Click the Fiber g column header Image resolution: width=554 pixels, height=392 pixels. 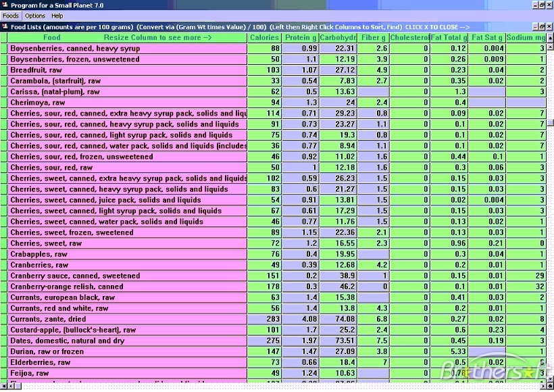pos(373,37)
